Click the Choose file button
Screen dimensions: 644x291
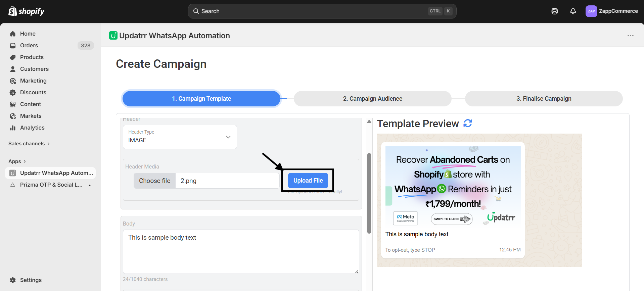point(154,181)
